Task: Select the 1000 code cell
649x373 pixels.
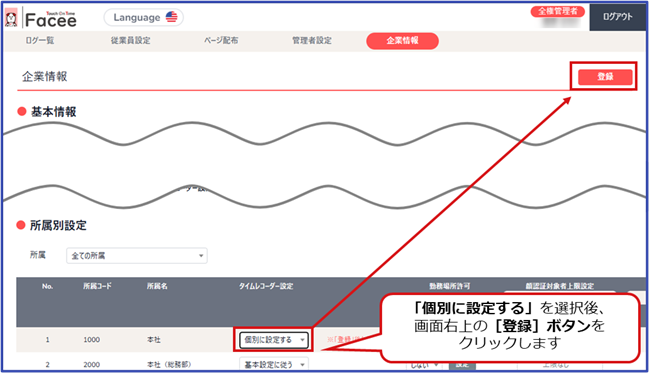Action: pyautogui.click(x=91, y=339)
